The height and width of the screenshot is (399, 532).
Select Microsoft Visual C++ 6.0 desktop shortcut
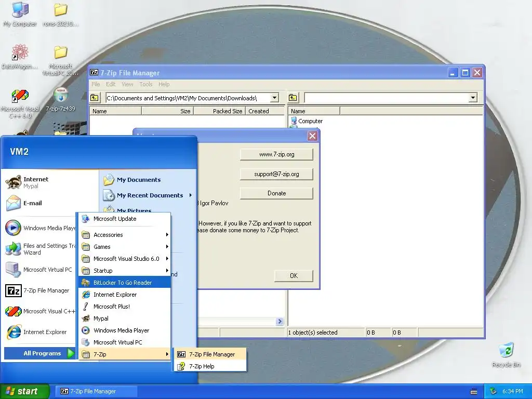(20, 104)
